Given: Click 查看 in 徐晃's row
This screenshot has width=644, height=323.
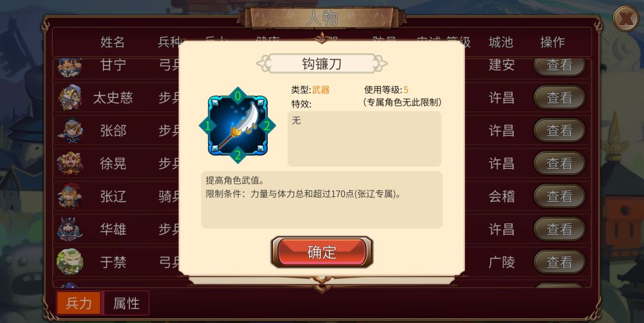Looking at the screenshot, I should pos(559,164).
